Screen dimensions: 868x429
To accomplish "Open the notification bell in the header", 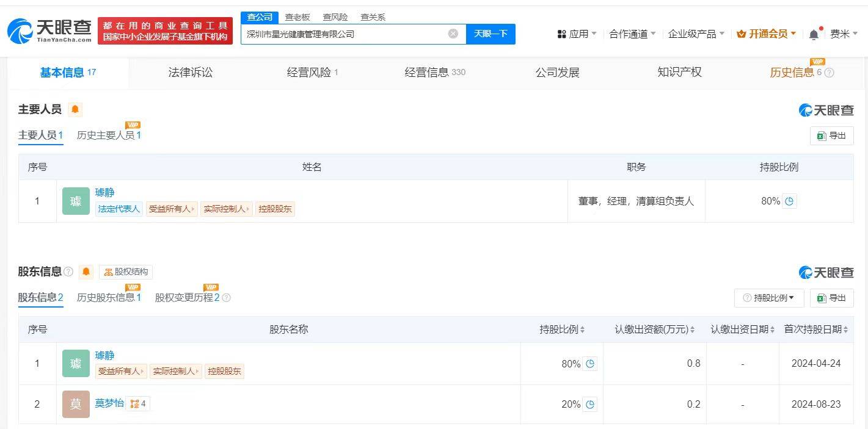I will pos(814,34).
